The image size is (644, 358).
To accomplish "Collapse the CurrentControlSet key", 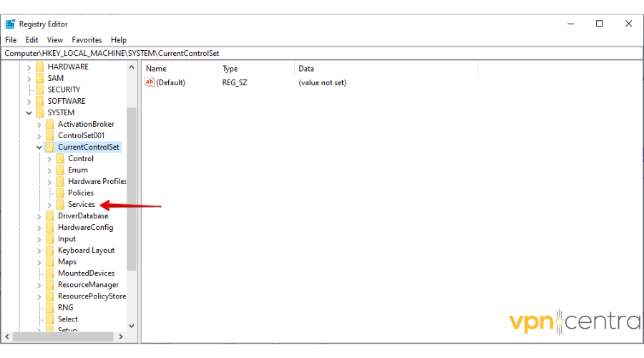I will [x=39, y=147].
